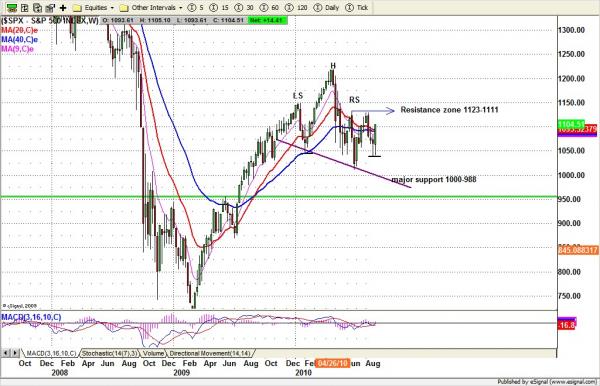The height and width of the screenshot is (386, 600).
Task: Click the MA(9,C)e study label
Action: [18, 49]
